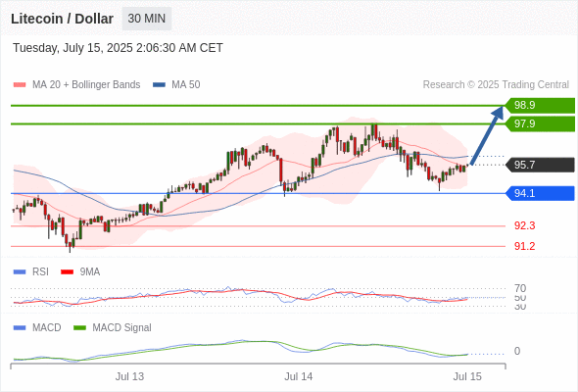The width and height of the screenshot is (578, 392).
Task: Click the Jul 13 date axis label
Action: tap(129, 377)
